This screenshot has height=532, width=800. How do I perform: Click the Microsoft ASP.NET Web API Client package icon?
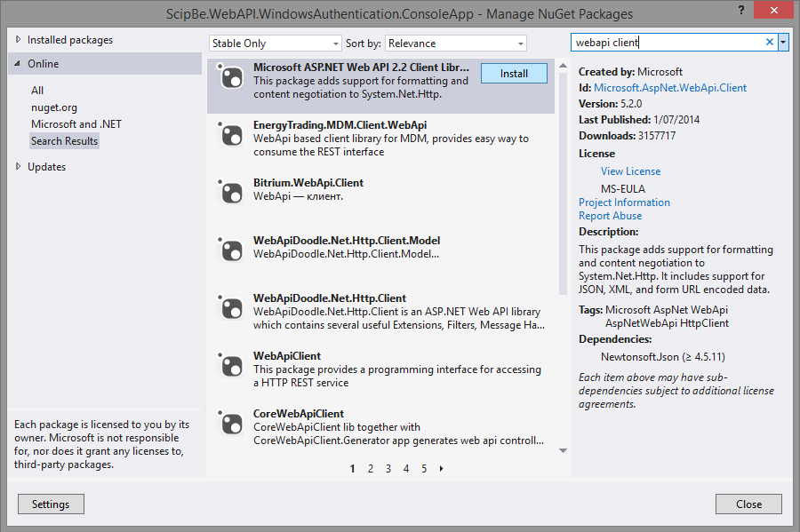pyautogui.click(x=231, y=77)
